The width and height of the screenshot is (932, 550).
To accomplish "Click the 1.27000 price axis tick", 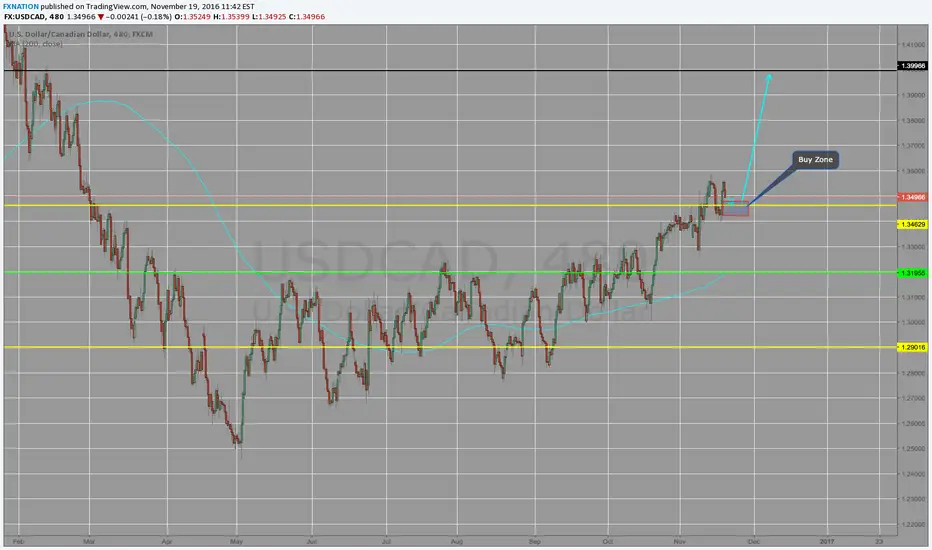I will tap(913, 398).
